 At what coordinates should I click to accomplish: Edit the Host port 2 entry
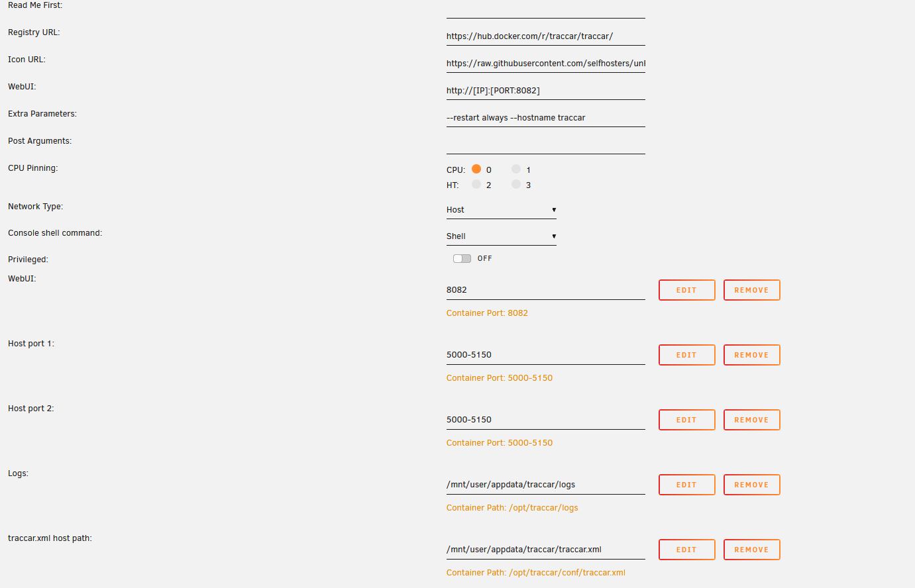(687, 420)
